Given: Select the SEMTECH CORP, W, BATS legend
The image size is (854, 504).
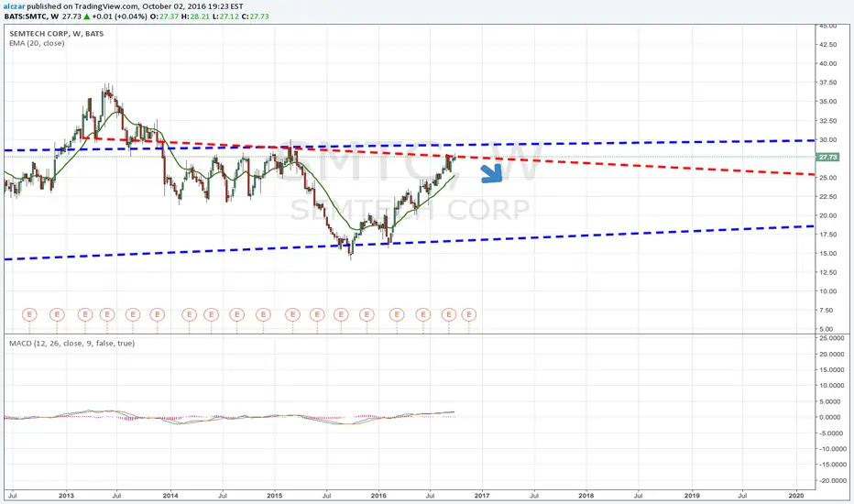Looking at the screenshot, I should 57,34.
